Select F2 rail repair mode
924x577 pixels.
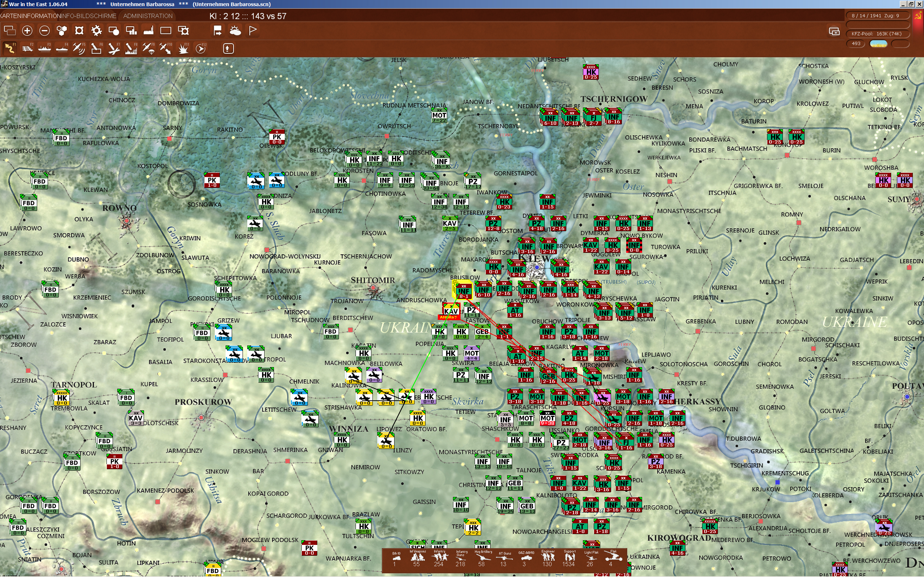(27, 48)
